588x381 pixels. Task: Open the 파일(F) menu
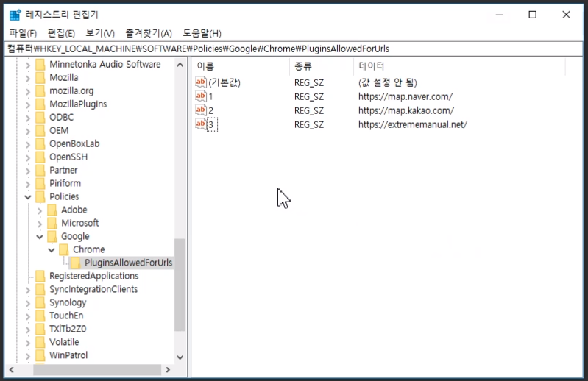pyautogui.click(x=23, y=33)
